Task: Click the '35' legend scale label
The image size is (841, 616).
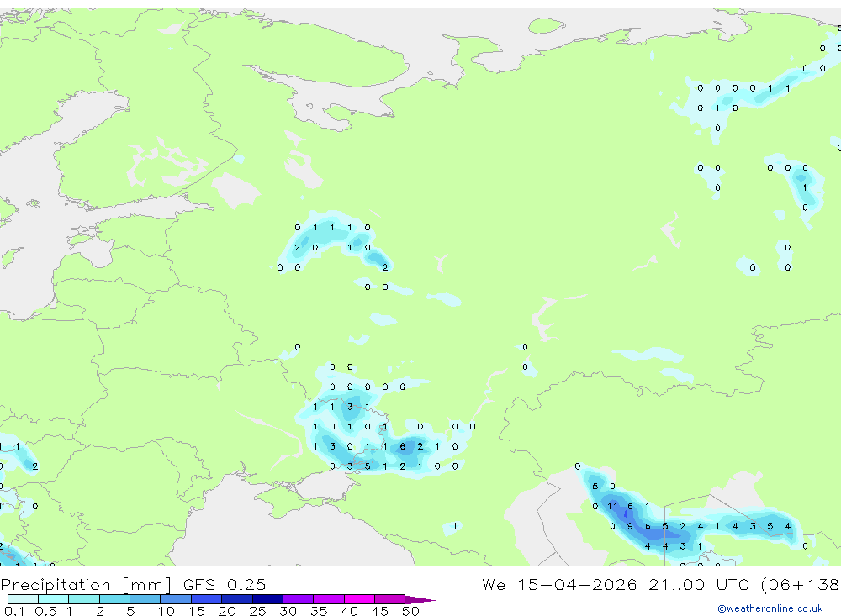Action: pos(319,611)
